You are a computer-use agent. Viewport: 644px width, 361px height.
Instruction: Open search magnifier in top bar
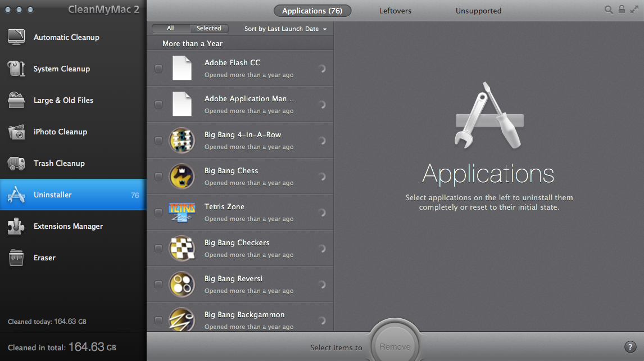[x=609, y=10]
